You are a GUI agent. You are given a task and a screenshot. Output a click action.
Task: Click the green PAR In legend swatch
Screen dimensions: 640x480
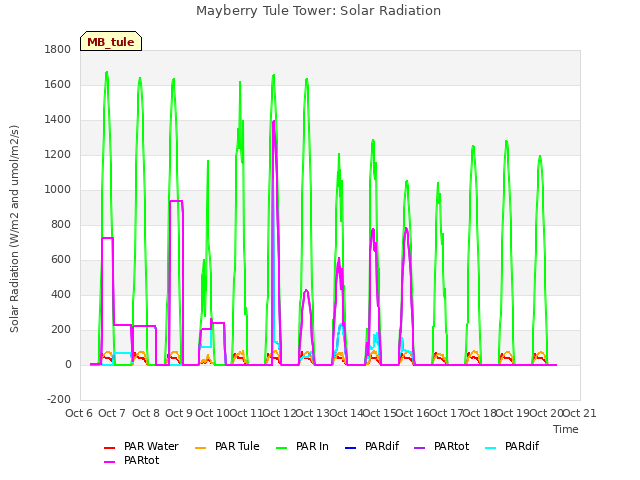pos(282,448)
